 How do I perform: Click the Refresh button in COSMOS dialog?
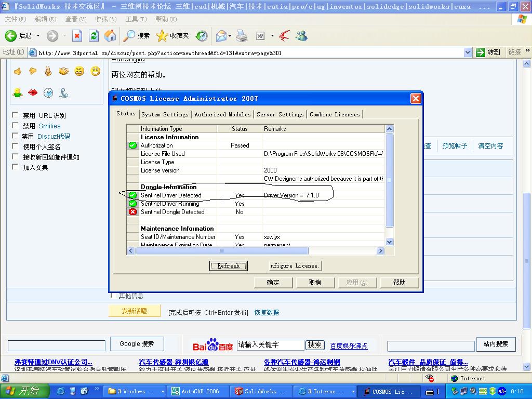[x=229, y=265]
